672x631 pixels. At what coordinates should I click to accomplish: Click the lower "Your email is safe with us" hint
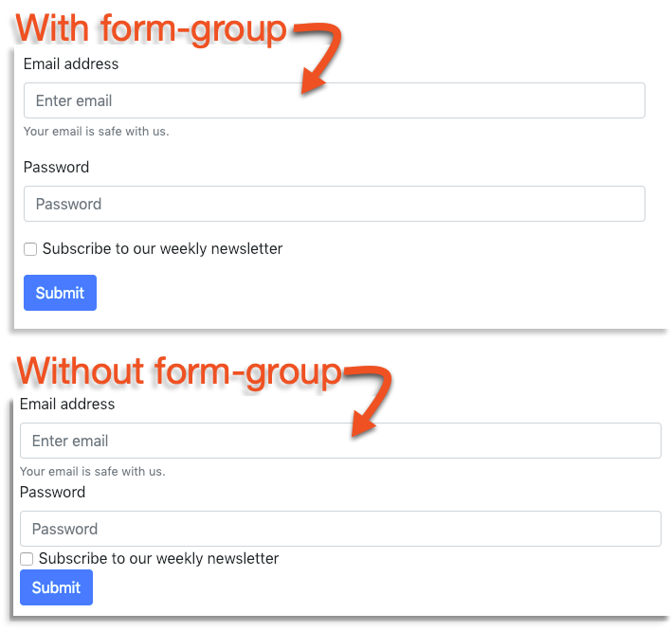pyautogui.click(x=92, y=472)
